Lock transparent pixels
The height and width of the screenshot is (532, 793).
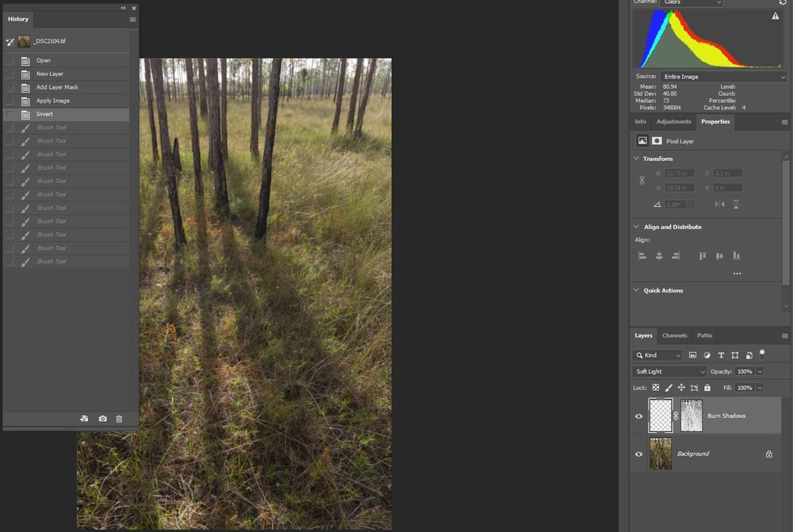point(656,388)
